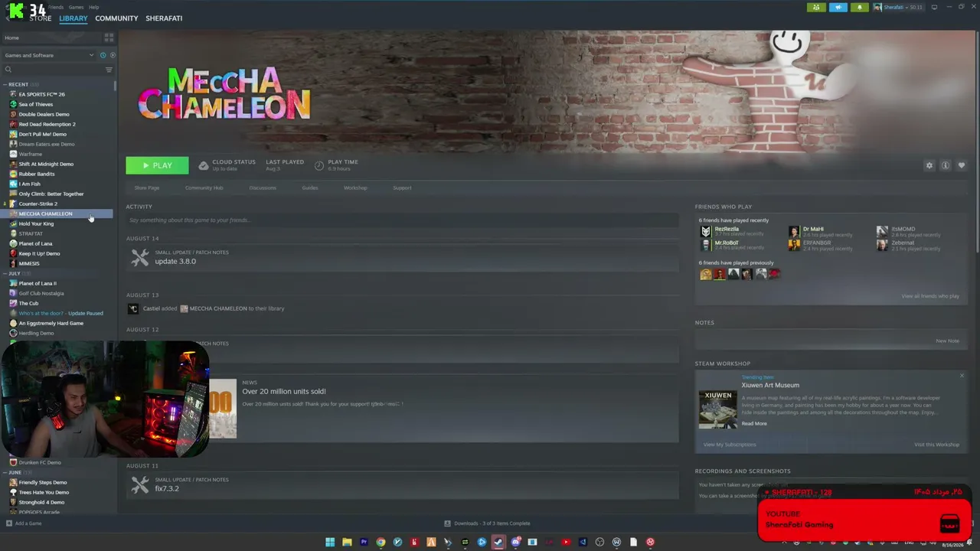Click the Counter-Strike 2 game icon

coord(13,204)
